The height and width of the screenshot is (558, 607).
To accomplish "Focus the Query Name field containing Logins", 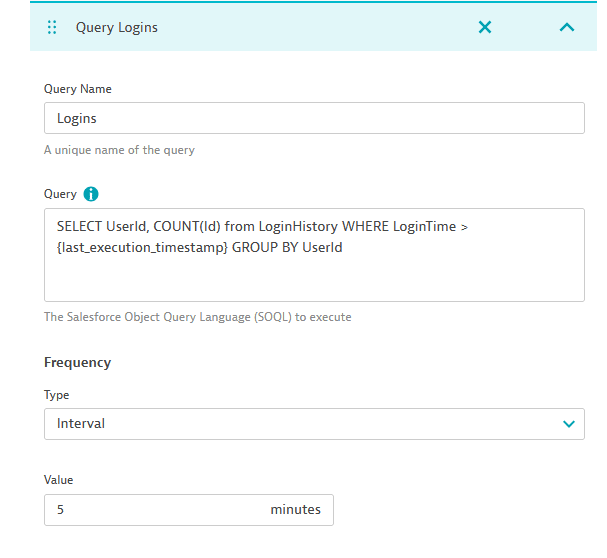I will coord(313,118).
